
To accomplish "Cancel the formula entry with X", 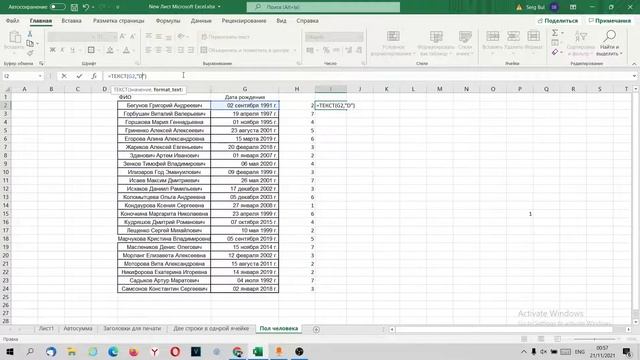I will (x=64, y=76).
